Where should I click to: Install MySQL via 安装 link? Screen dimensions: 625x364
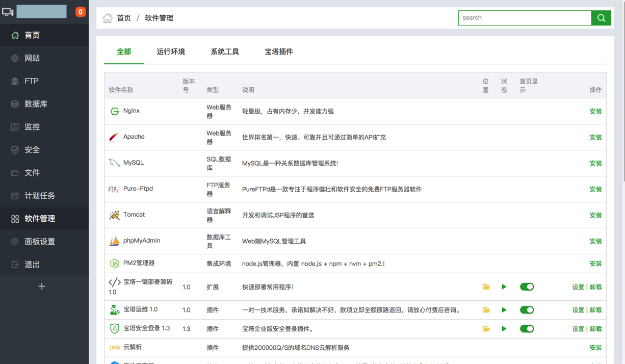(595, 163)
